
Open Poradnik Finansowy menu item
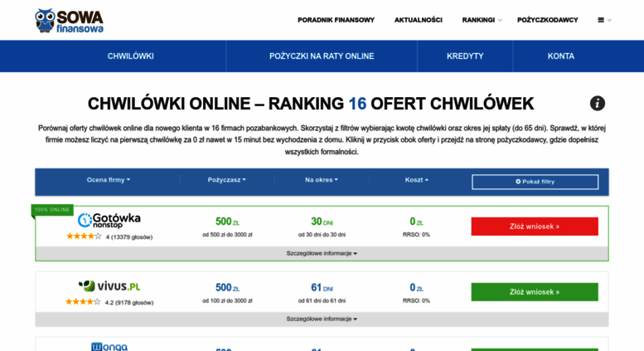coord(336,20)
